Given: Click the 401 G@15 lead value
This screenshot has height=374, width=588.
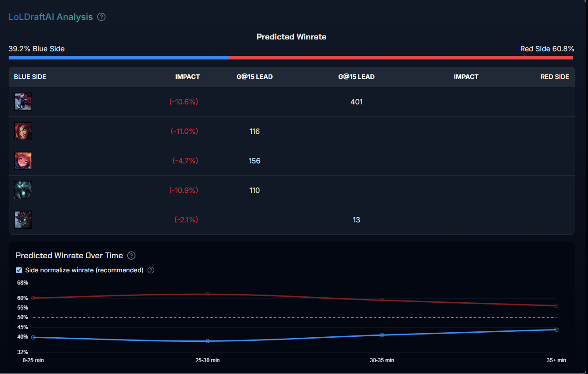Looking at the screenshot, I should coord(356,102).
